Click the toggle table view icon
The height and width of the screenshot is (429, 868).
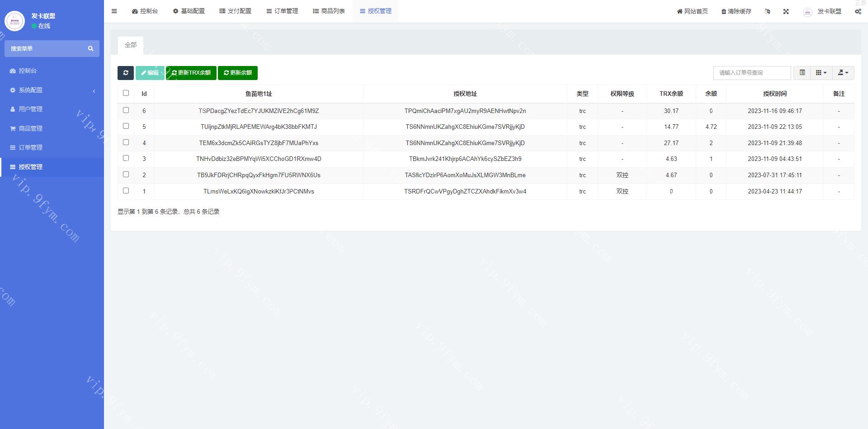click(802, 73)
